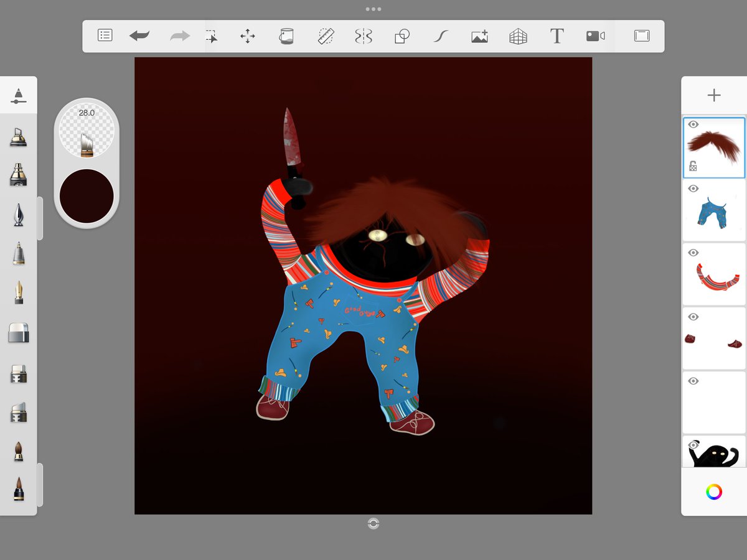Enable the symmetry tool
747x560 pixels.
pyautogui.click(x=364, y=36)
